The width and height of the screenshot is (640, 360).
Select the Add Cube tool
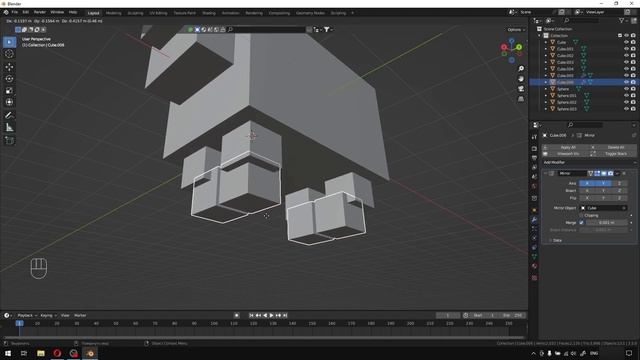[x=9, y=141]
